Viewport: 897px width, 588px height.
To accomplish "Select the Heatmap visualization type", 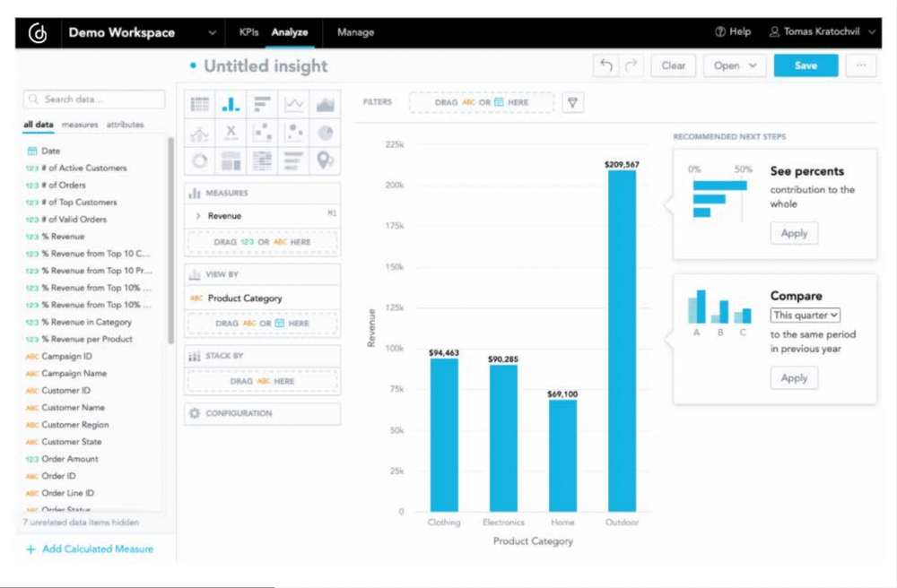I will 262,161.
